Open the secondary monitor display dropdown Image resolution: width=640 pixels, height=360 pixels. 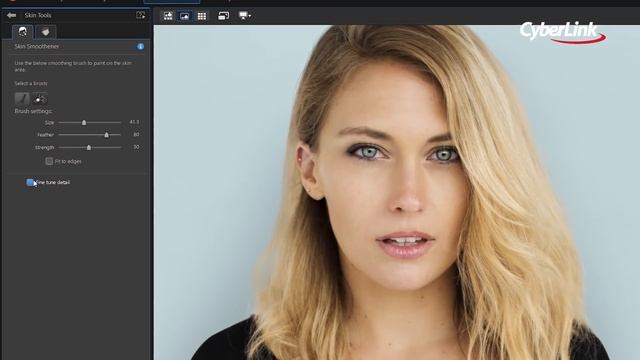(244, 16)
